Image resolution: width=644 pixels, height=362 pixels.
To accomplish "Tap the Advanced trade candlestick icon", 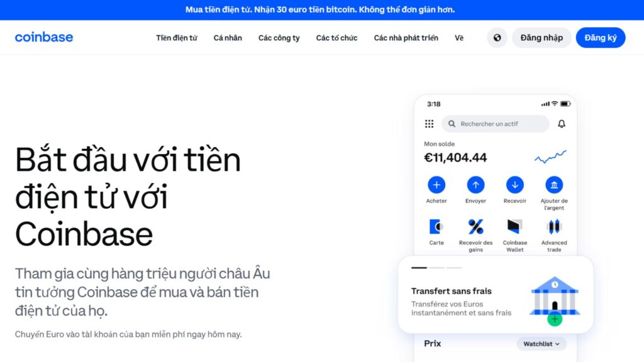I will coord(554,226).
